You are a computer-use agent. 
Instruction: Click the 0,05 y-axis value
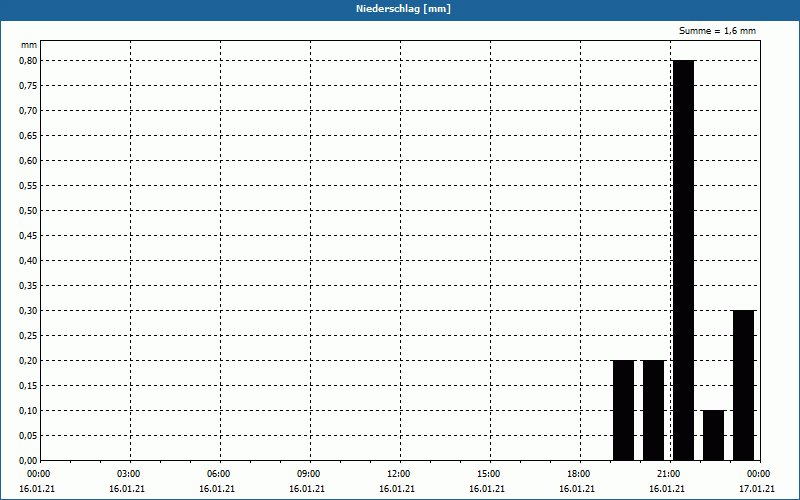tap(28, 436)
